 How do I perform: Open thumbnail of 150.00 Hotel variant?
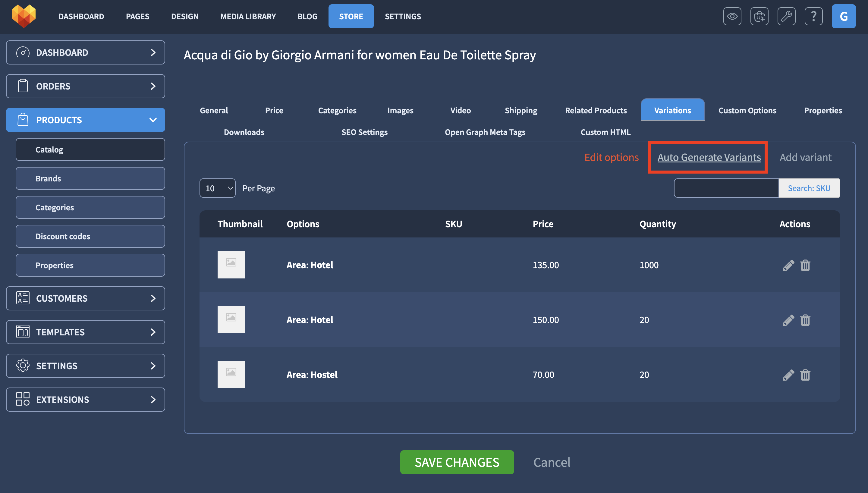(x=231, y=320)
